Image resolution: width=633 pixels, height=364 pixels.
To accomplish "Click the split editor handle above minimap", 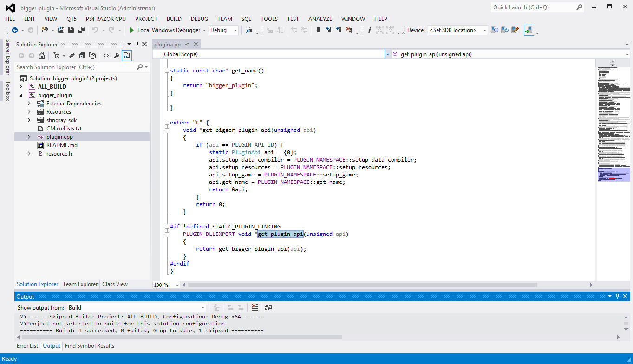I will (613, 64).
